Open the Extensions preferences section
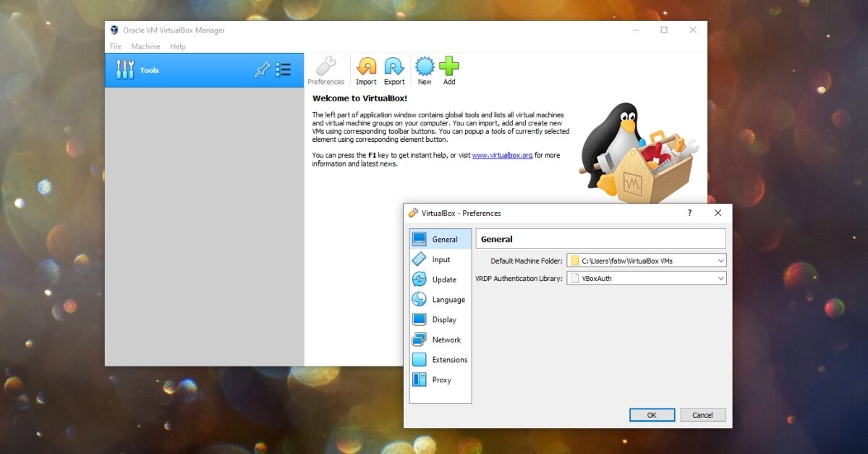The height and width of the screenshot is (454, 868). (x=449, y=360)
